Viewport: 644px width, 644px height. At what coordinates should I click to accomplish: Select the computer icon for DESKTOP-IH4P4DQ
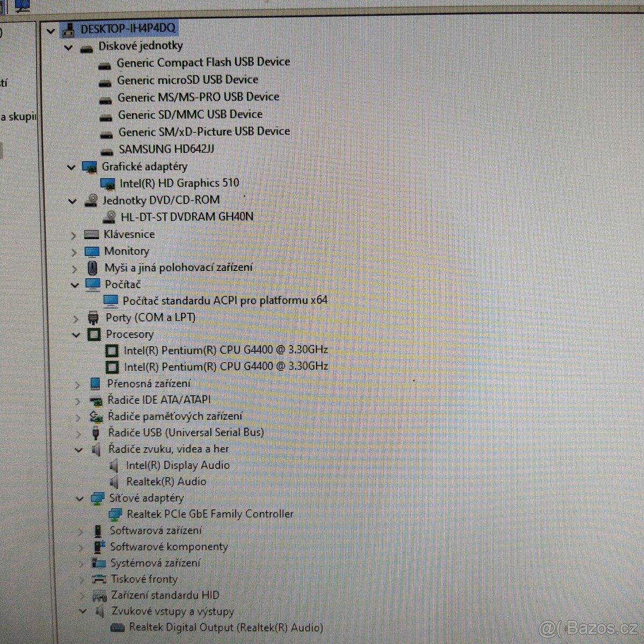tap(68, 30)
